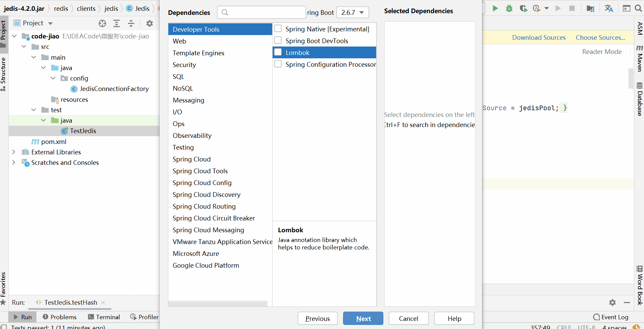
Task: Select Security dependency category
Action: pyautogui.click(x=220, y=65)
